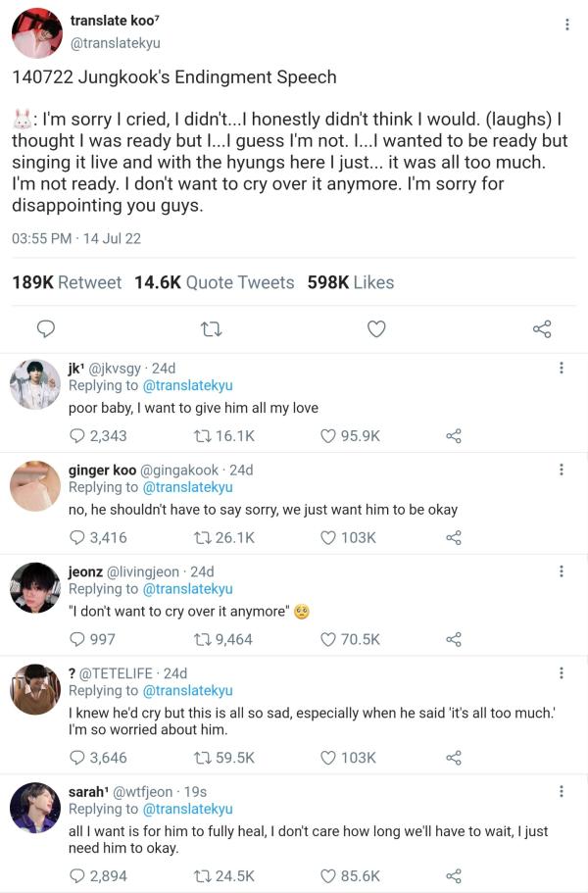
Task: Open @translatekyu mention in jk's reply
Action: tap(188, 385)
